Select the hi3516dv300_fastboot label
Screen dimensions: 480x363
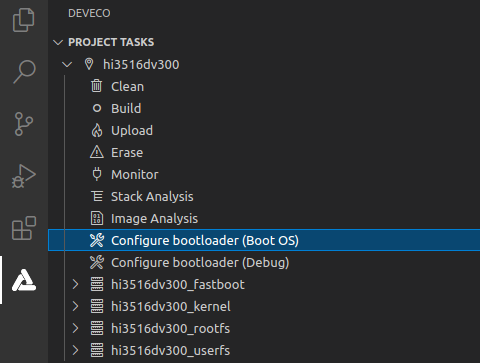click(178, 285)
